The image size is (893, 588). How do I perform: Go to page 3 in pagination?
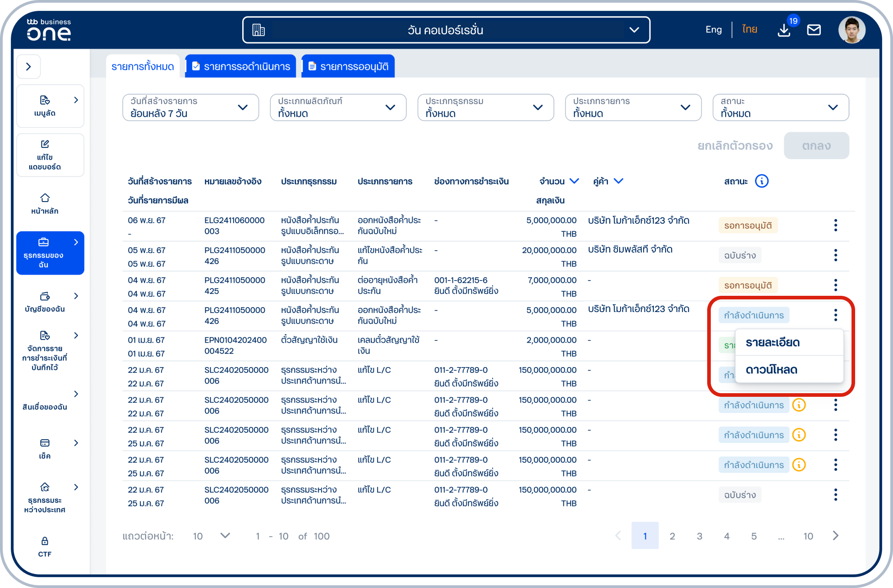(x=699, y=536)
